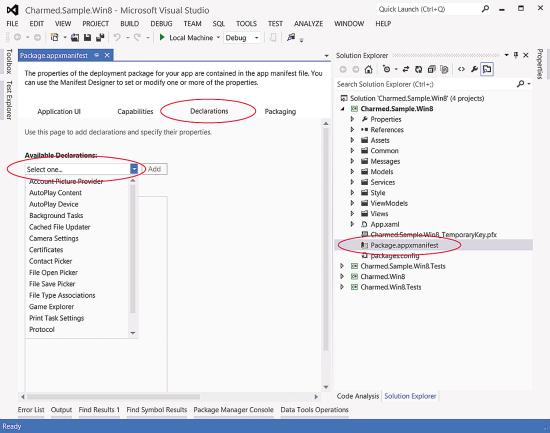Image resolution: width=550 pixels, height=433 pixels.
Task: Click Sync with Active Document icon
Action: coord(406,69)
